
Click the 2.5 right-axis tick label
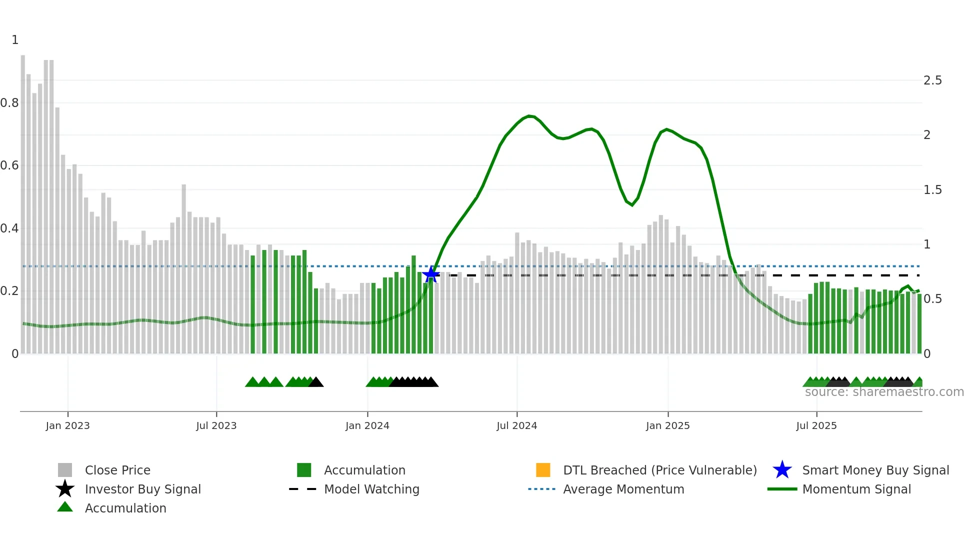point(932,80)
